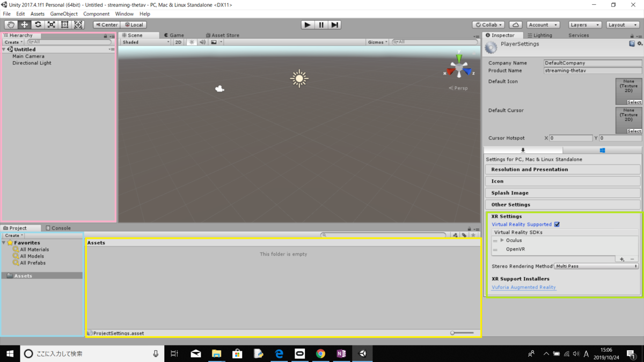
Task: Open the Account dropdown
Action: 542,25
